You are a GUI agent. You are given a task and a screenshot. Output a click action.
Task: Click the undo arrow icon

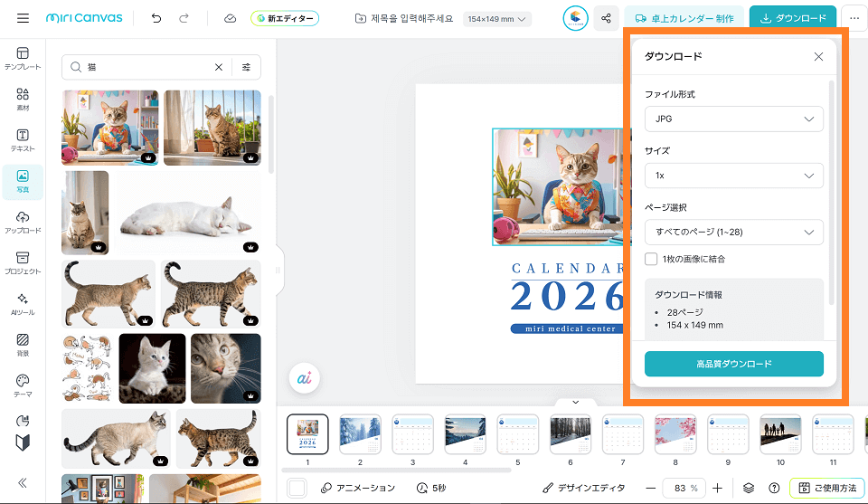point(156,18)
